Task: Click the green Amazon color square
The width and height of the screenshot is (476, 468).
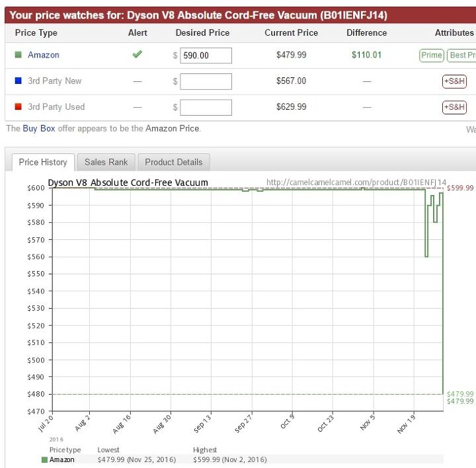Action: (19, 55)
